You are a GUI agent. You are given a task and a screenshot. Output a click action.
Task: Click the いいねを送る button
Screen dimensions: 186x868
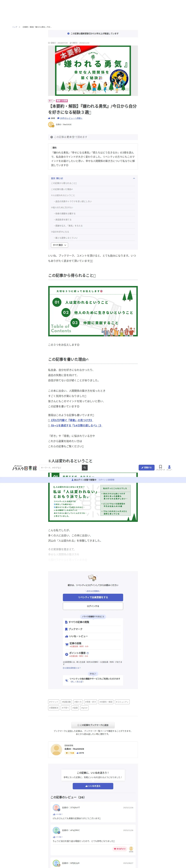(x=93, y=786)
